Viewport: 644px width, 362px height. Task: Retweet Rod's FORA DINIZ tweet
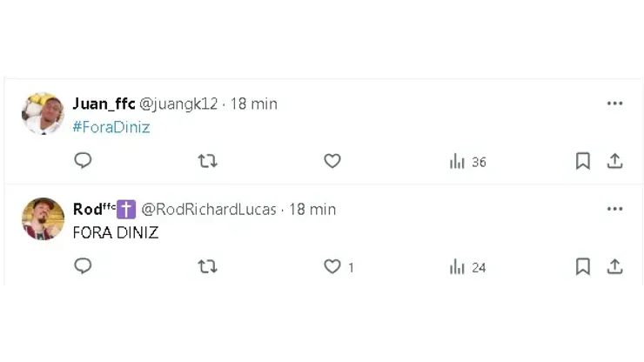207,266
